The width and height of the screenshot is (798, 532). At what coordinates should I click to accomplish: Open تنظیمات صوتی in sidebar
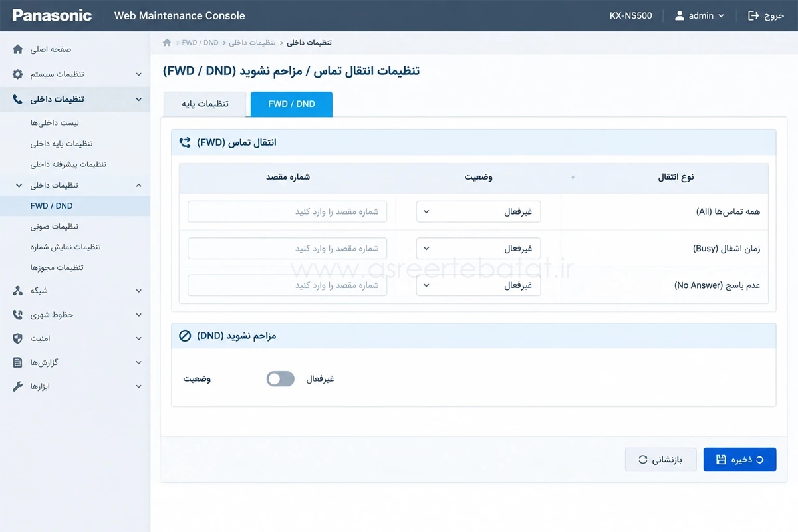55,227
